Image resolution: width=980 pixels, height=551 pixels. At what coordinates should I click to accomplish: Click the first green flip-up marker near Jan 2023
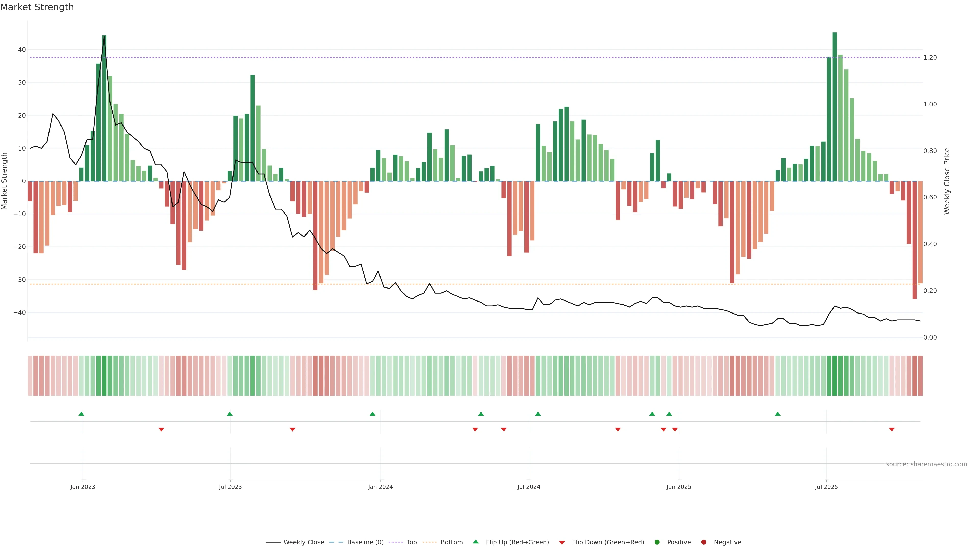pyautogui.click(x=81, y=414)
